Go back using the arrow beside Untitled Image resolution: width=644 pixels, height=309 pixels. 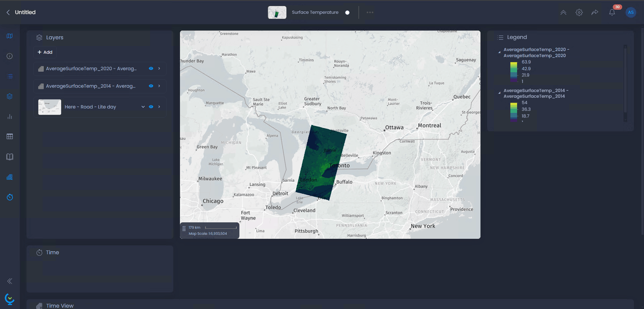click(8, 12)
